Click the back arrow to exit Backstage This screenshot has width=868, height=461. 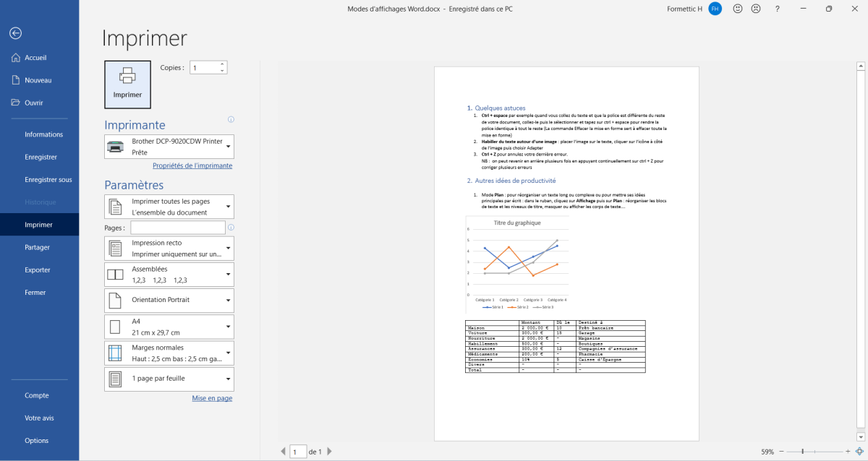(x=16, y=33)
